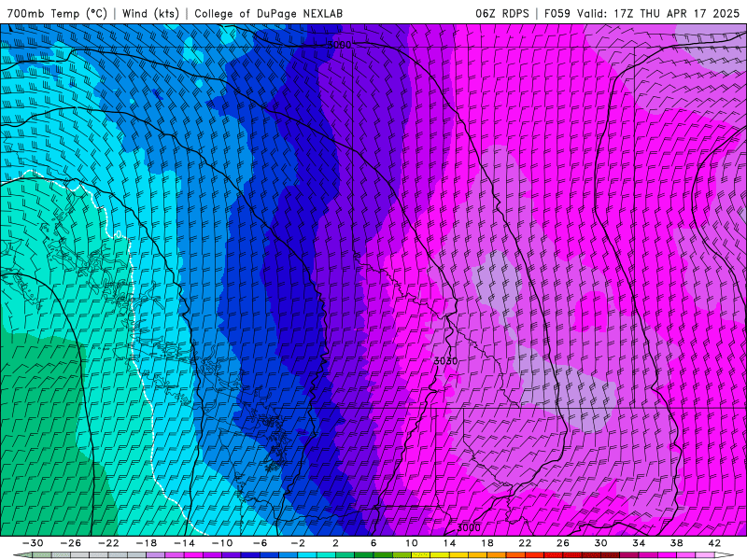Click the '30' color scale tick label
This screenshot has height=560, width=747.
tap(600, 543)
